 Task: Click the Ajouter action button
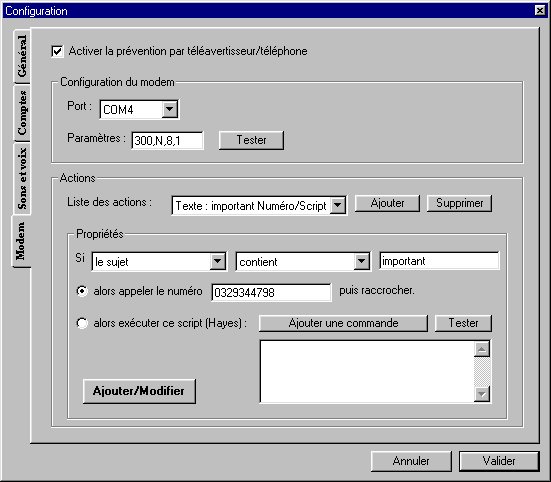pyautogui.click(x=387, y=203)
